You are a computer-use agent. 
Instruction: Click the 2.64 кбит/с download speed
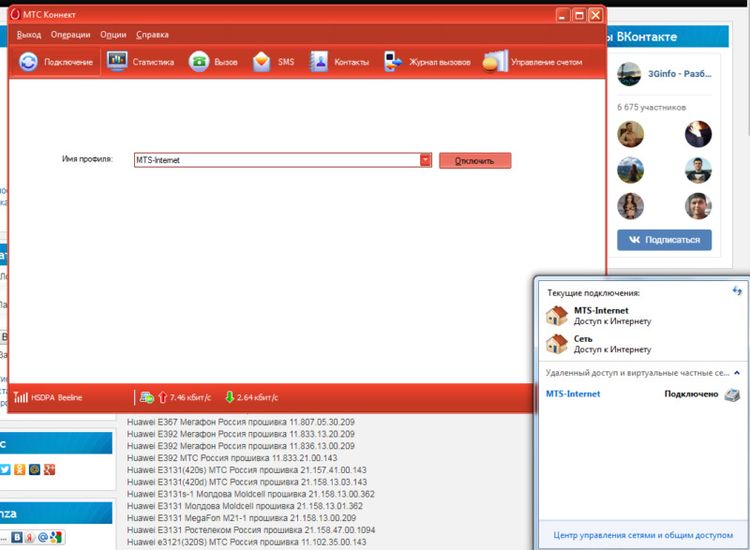coord(257,397)
